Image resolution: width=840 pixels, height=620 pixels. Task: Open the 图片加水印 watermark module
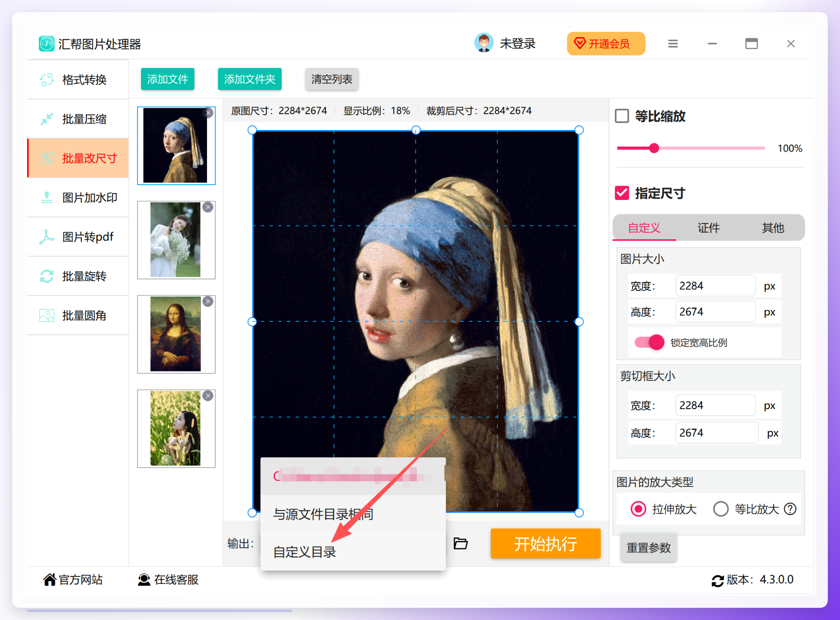coord(78,197)
